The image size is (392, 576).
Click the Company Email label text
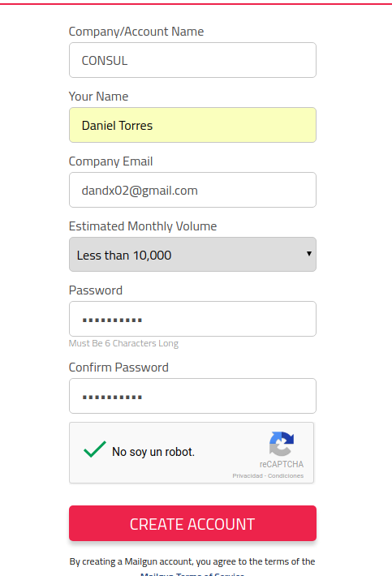(x=110, y=161)
